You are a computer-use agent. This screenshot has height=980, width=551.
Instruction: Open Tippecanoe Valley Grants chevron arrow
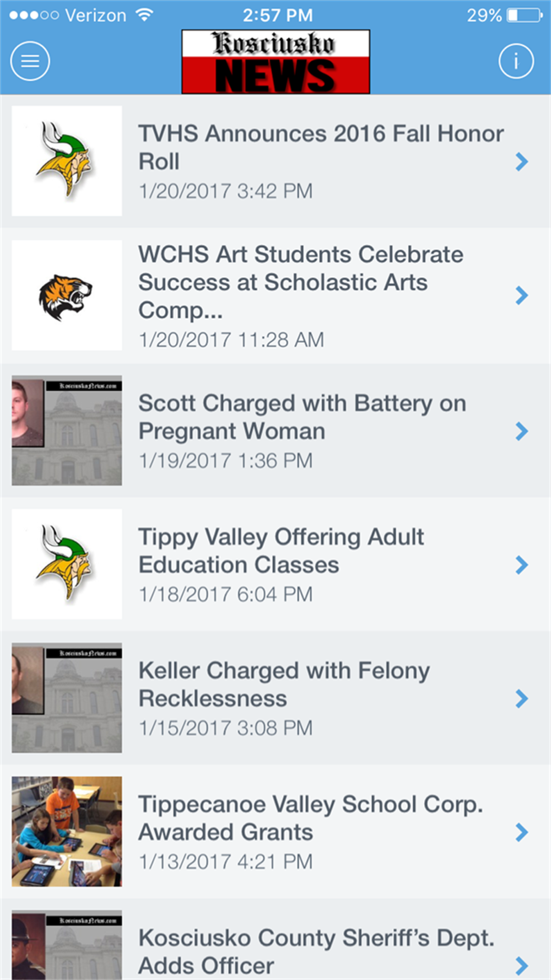521,832
